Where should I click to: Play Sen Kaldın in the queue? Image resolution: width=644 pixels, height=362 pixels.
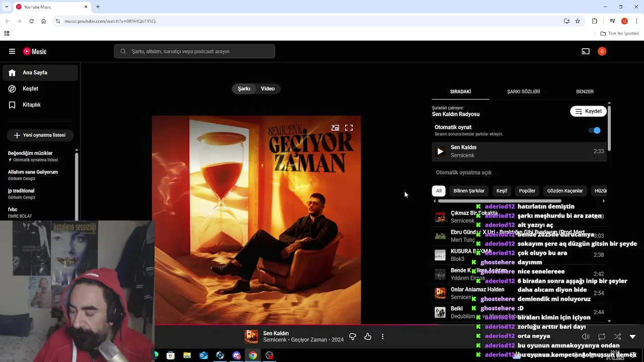440,151
